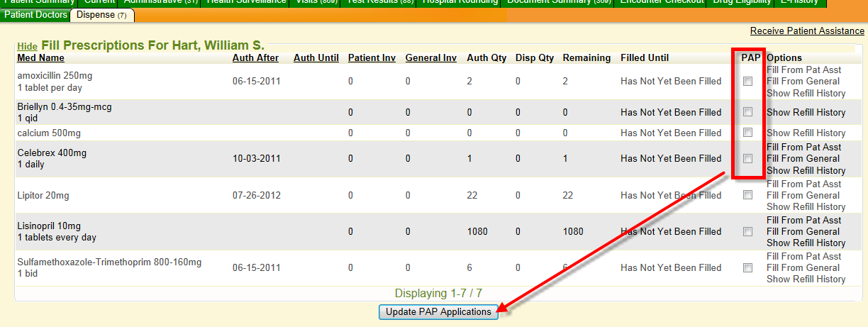Fill From Pat Asst for Celebrex

(x=803, y=147)
